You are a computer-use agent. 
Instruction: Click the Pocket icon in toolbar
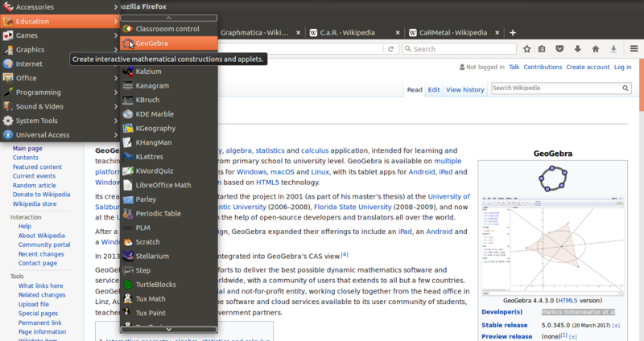pyautogui.click(x=559, y=49)
